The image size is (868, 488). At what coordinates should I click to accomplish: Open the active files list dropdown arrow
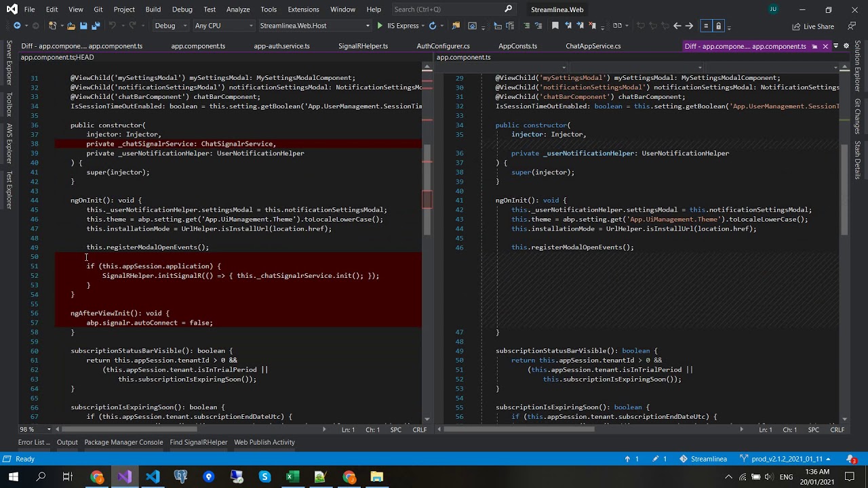tap(836, 46)
